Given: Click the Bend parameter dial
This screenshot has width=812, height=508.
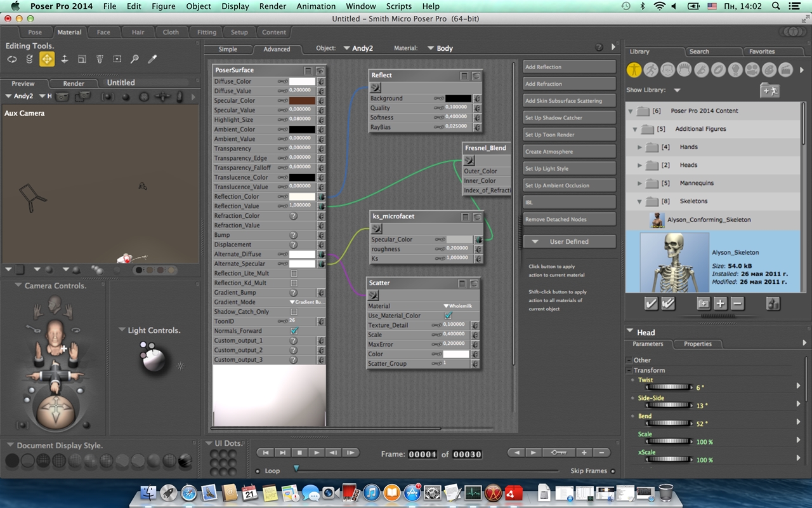Looking at the screenshot, I should pyautogui.click(x=668, y=423).
